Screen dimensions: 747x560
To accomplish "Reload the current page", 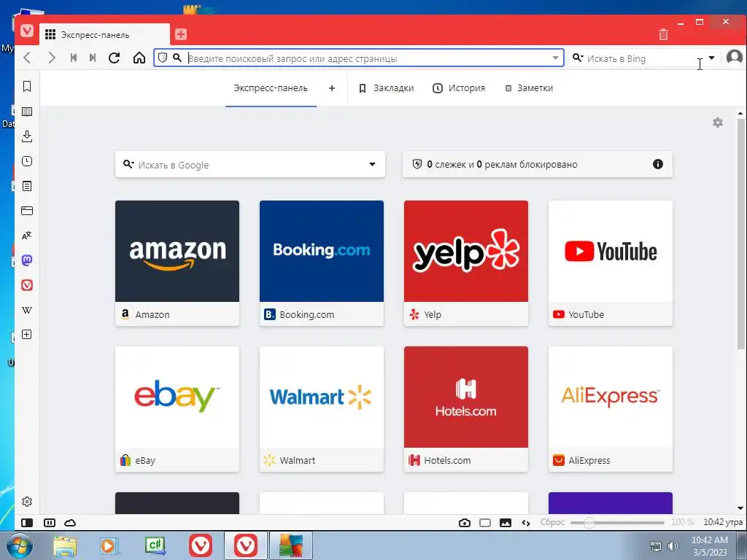I will (114, 58).
